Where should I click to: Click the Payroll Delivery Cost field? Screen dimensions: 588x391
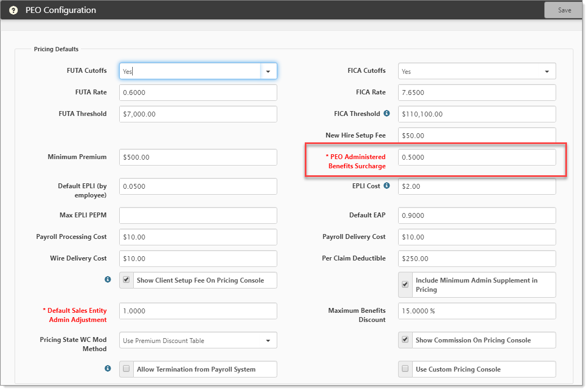(x=477, y=237)
